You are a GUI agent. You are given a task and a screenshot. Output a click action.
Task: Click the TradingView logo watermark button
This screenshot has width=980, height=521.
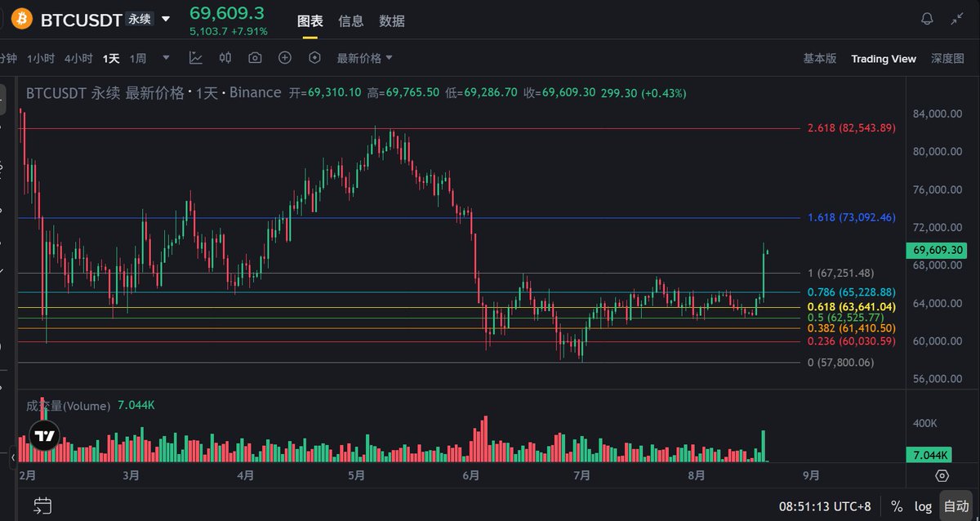coord(45,435)
